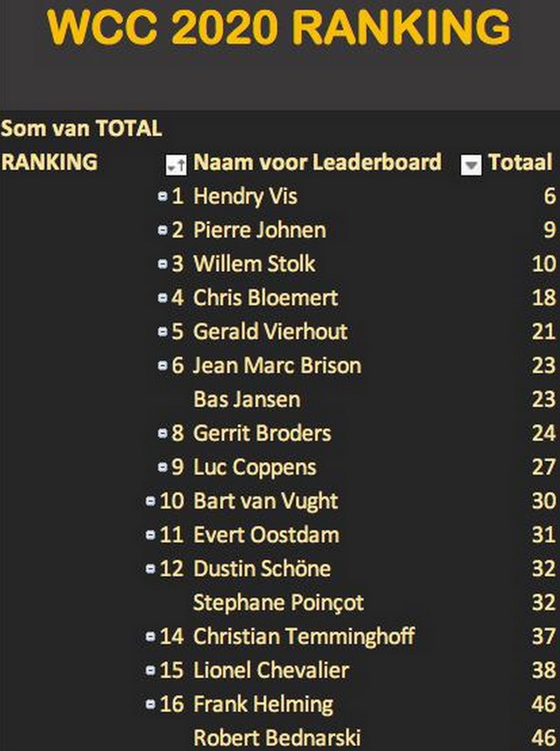Collapse rank 14 Christian Temminghoff group
Screen dimensions: 560x751
point(150,636)
